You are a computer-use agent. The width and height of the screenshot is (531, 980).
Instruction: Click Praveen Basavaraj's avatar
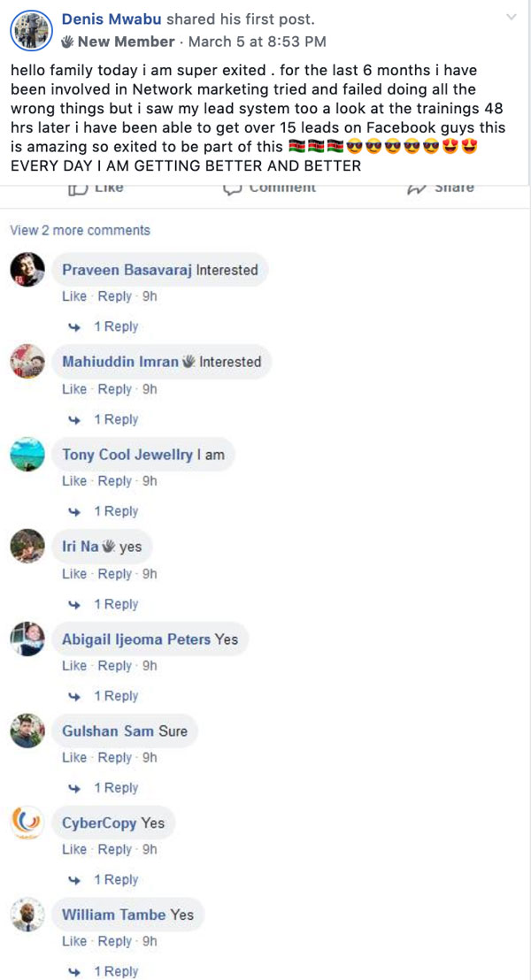(27, 270)
